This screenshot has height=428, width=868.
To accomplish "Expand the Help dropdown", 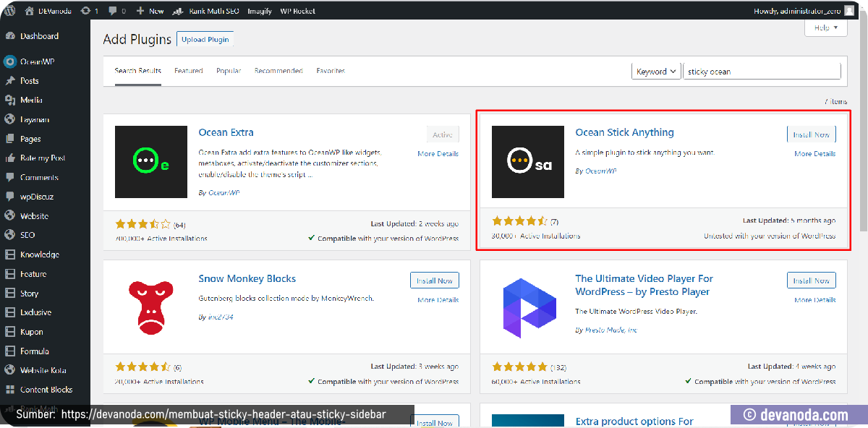I will click(825, 27).
